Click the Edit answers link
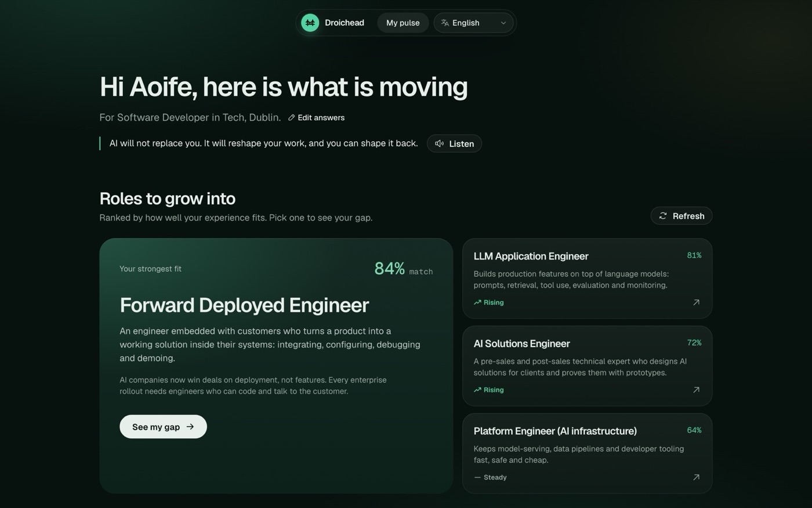 click(x=316, y=117)
